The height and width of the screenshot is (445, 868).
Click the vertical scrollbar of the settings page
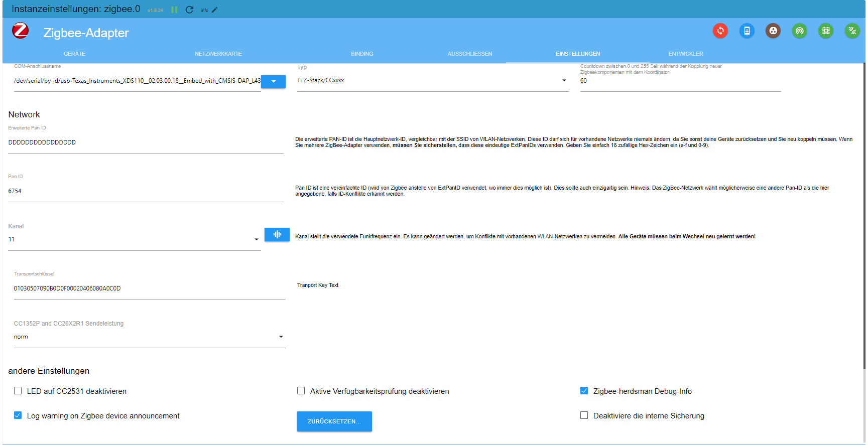click(864, 216)
